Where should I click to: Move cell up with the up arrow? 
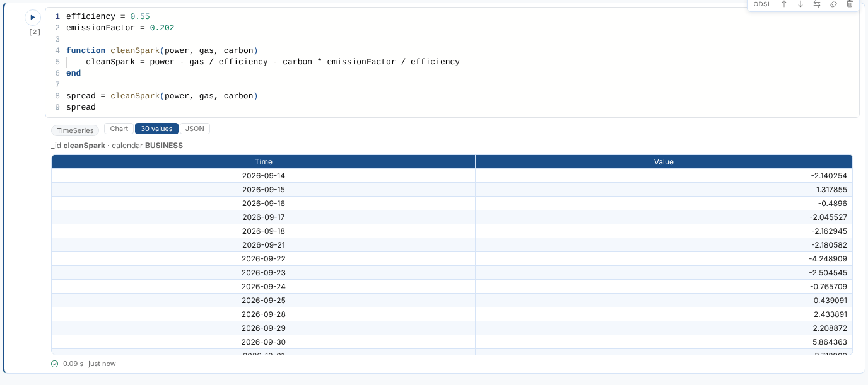784,4
